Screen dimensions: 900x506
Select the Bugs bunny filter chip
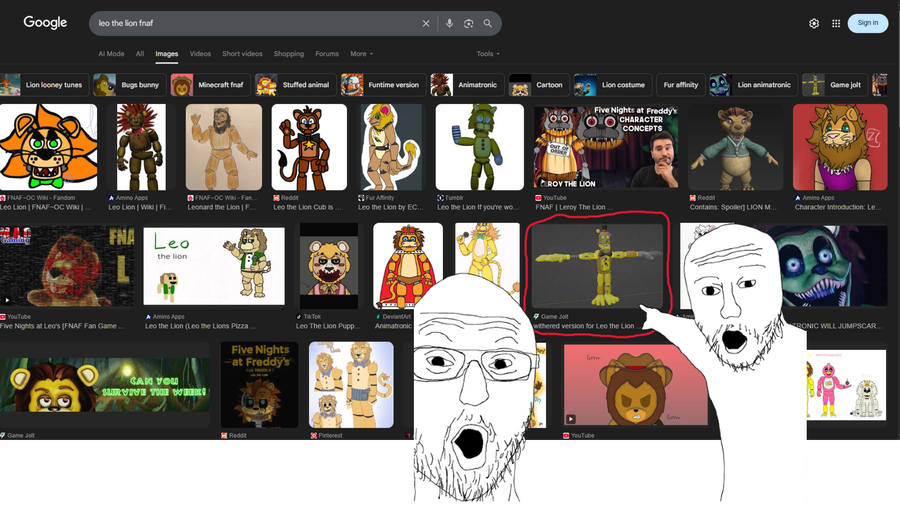coord(130,85)
